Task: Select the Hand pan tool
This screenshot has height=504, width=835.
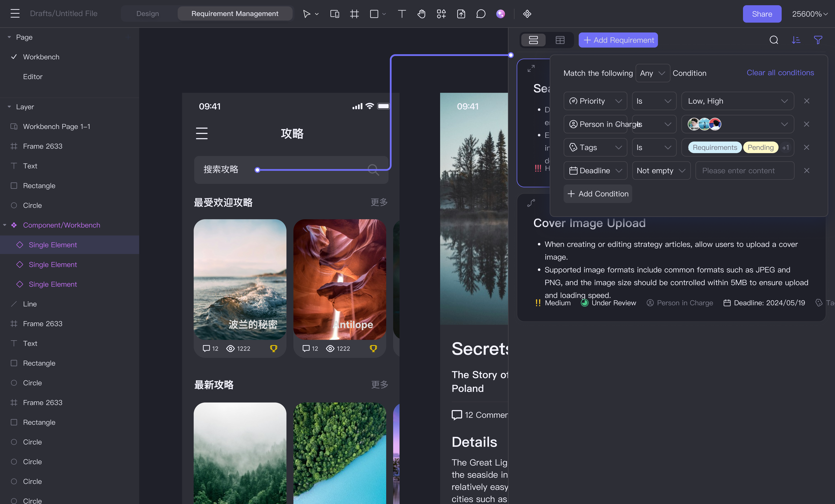Action: pos(421,14)
